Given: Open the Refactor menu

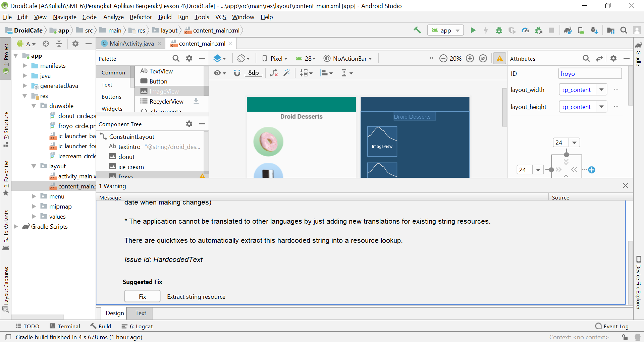Looking at the screenshot, I should pos(141,17).
